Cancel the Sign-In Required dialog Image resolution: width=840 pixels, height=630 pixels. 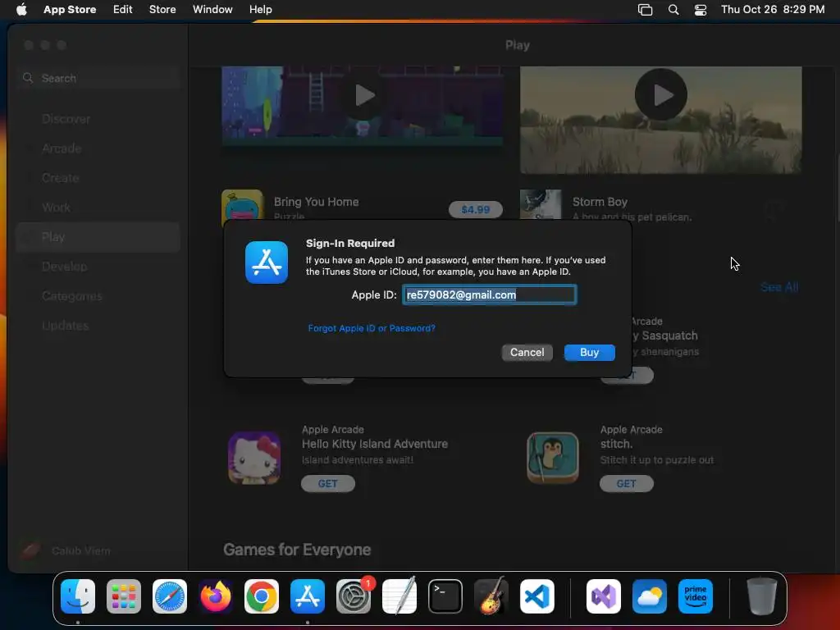pyautogui.click(x=527, y=353)
